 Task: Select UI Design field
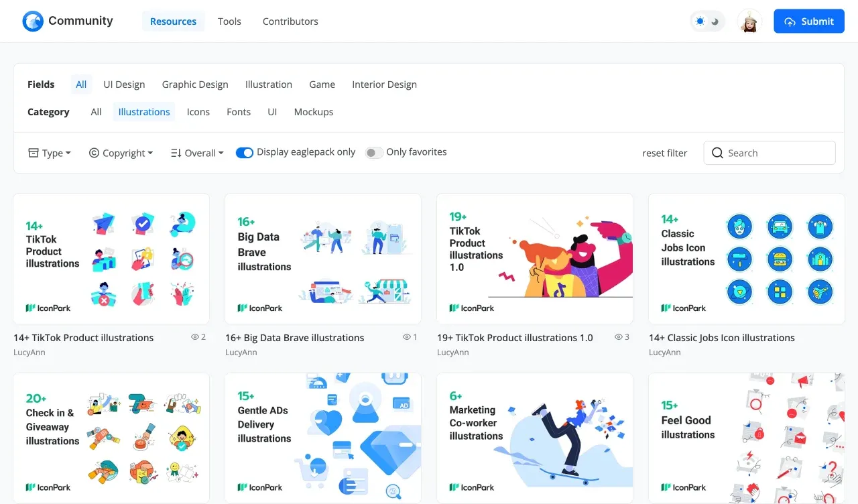click(x=124, y=84)
